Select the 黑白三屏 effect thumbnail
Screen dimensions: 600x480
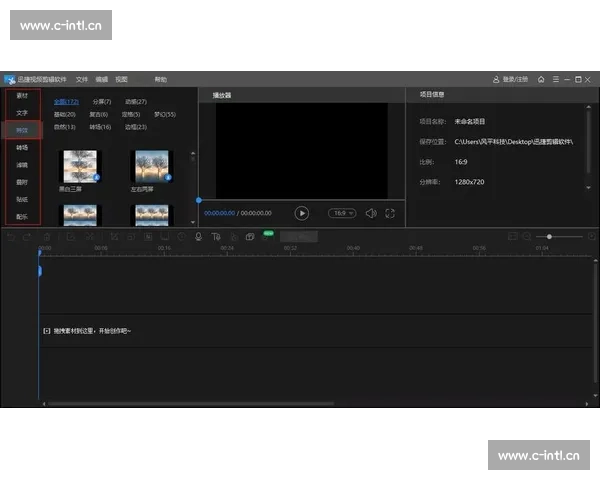[79, 165]
